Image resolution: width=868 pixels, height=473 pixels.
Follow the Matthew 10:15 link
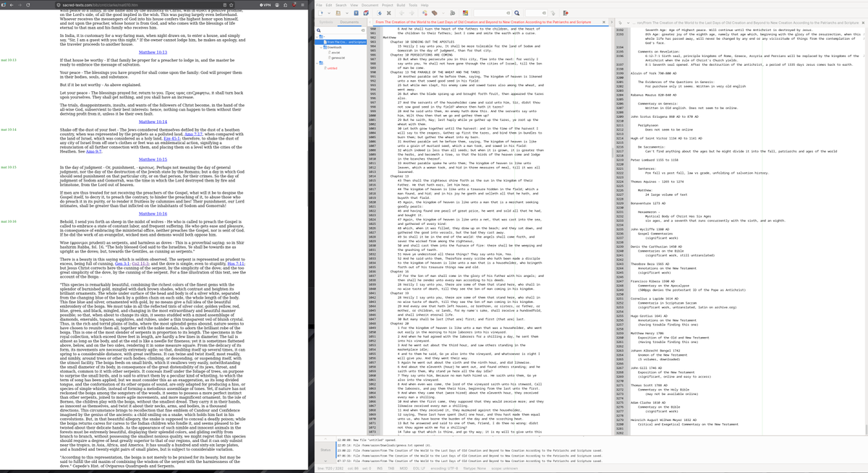coord(153,159)
